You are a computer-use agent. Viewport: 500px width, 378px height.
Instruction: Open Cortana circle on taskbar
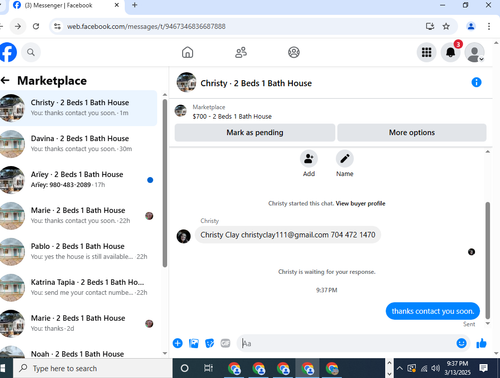[x=184, y=368]
